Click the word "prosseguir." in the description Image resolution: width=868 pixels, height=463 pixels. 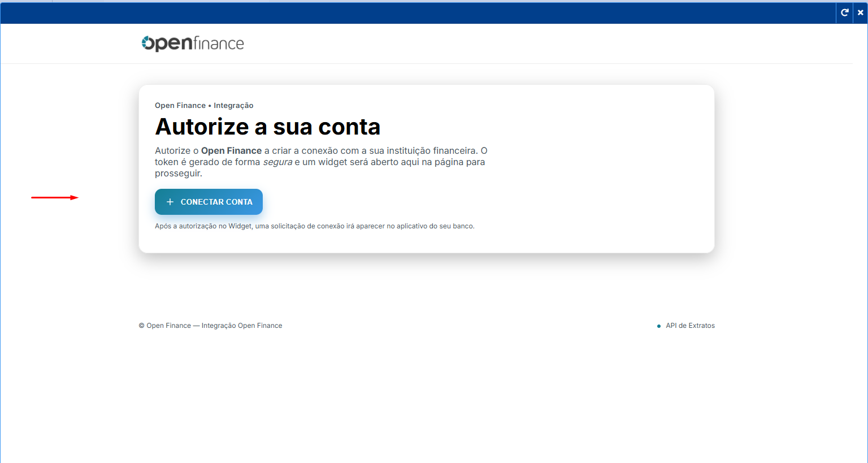pyautogui.click(x=178, y=174)
